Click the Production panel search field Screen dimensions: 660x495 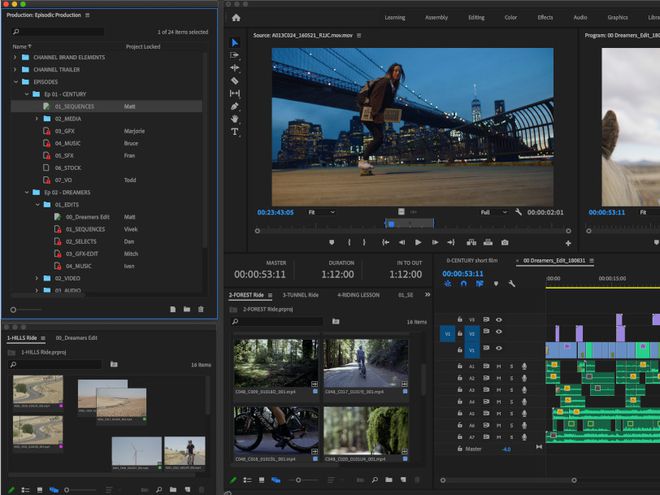58,32
